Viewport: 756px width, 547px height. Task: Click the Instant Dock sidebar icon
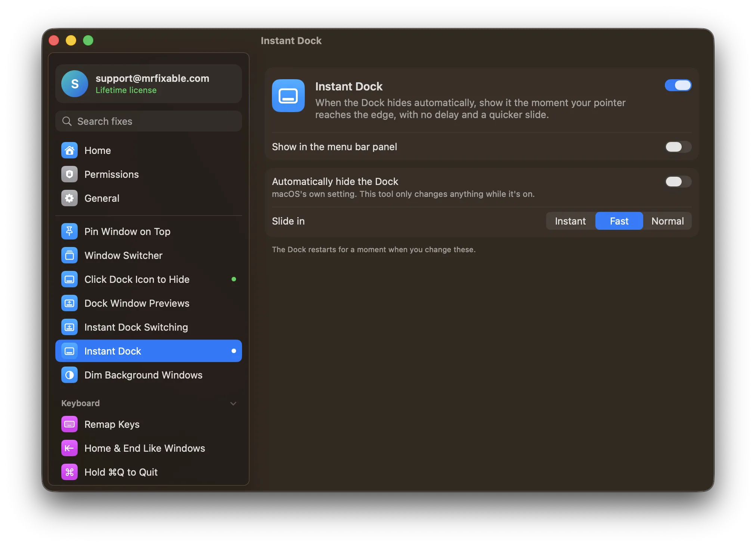(69, 351)
